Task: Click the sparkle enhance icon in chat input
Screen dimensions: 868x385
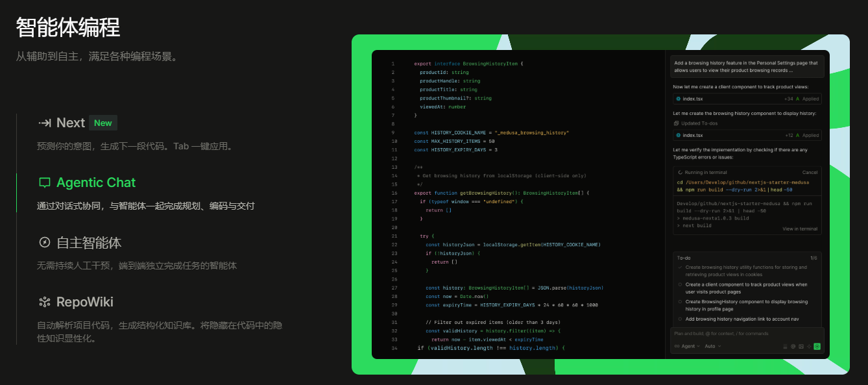Action: click(x=808, y=347)
